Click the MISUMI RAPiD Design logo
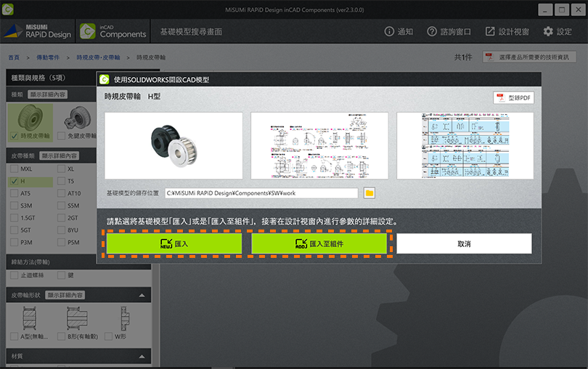 [38, 31]
